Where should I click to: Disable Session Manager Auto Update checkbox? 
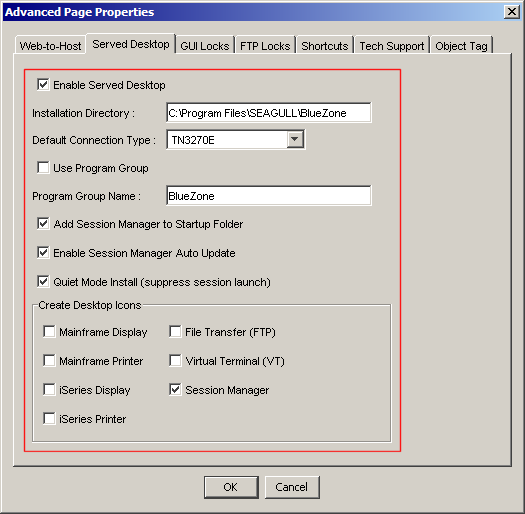[43, 253]
